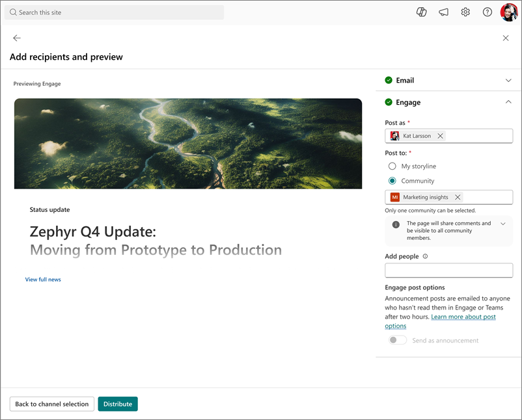Go back with the left arrow
This screenshot has height=420, width=522.
coord(17,38)
